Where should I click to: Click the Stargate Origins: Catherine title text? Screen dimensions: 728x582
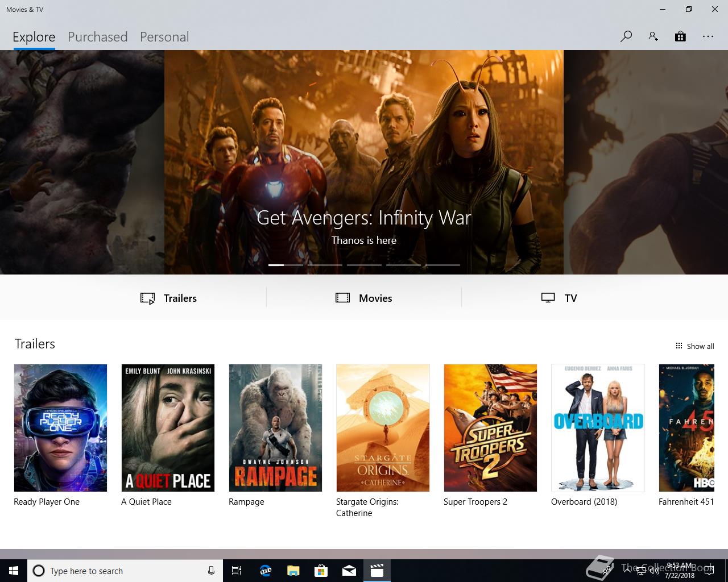(x=367, y=508)
